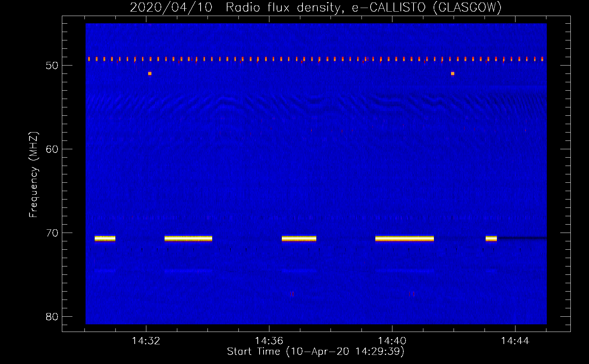Click the 14:36 time tick label
This screenshot has height=364, width=589.
click(269, 341)
